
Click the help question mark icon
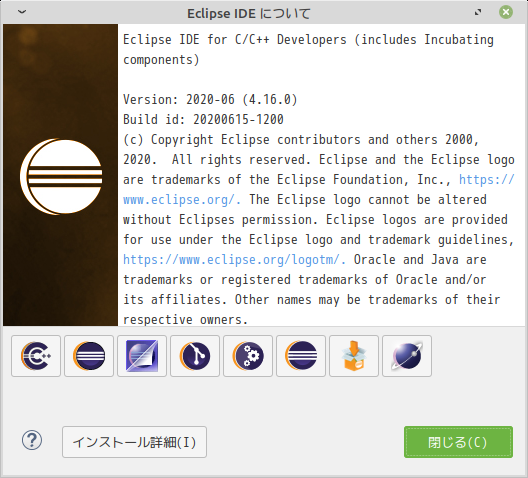click(32, 440)
